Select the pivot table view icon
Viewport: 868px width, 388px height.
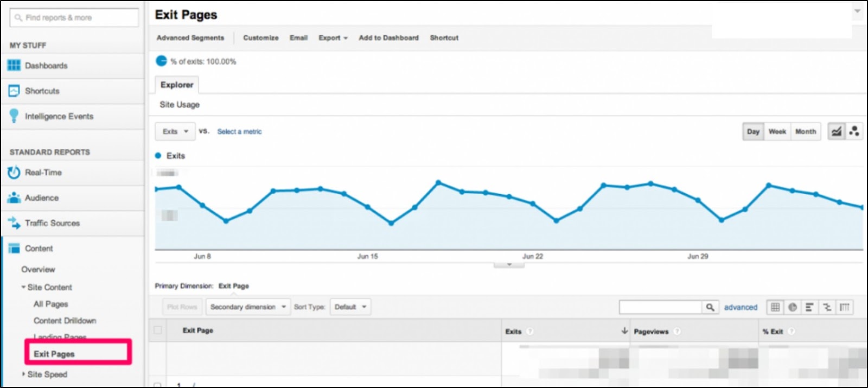click(x=844, y=307)
